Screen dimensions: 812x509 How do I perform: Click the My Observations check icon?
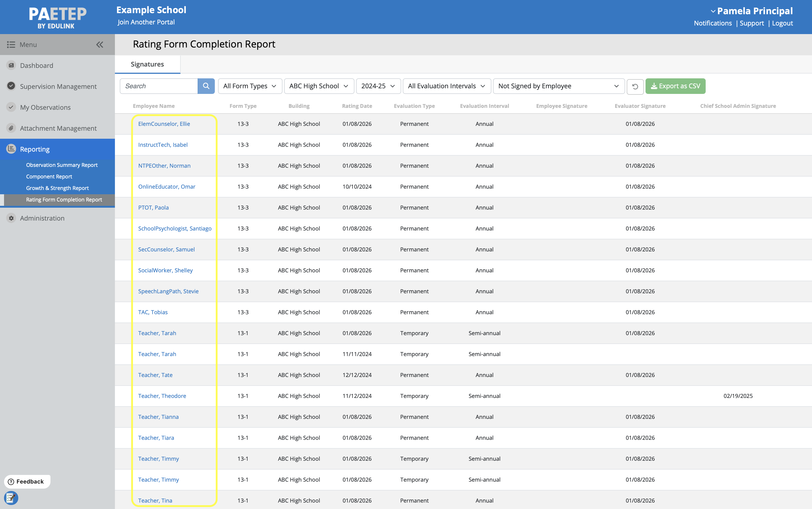pyautogui.click(x=11, y=107)
